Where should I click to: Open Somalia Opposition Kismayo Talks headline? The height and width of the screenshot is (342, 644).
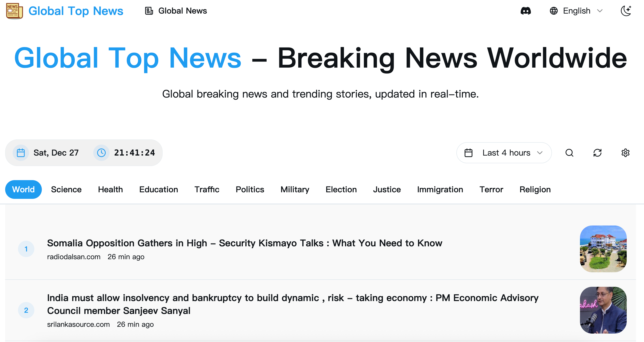coord(244,243)
